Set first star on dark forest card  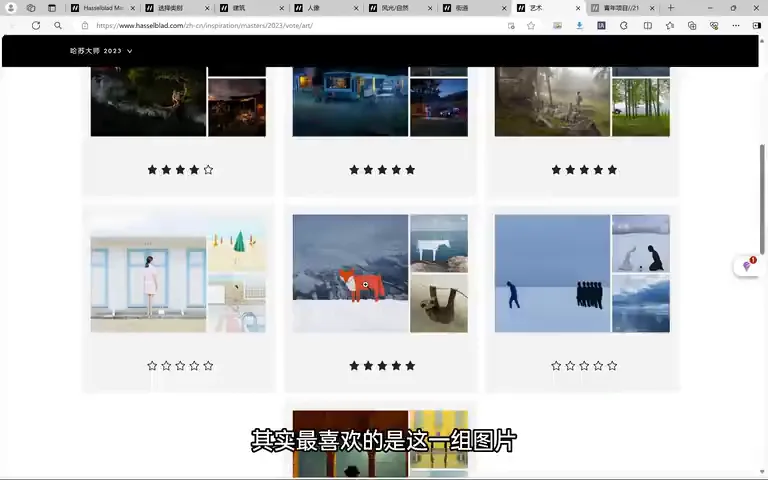pyautogui.click(x=152, y=170)
